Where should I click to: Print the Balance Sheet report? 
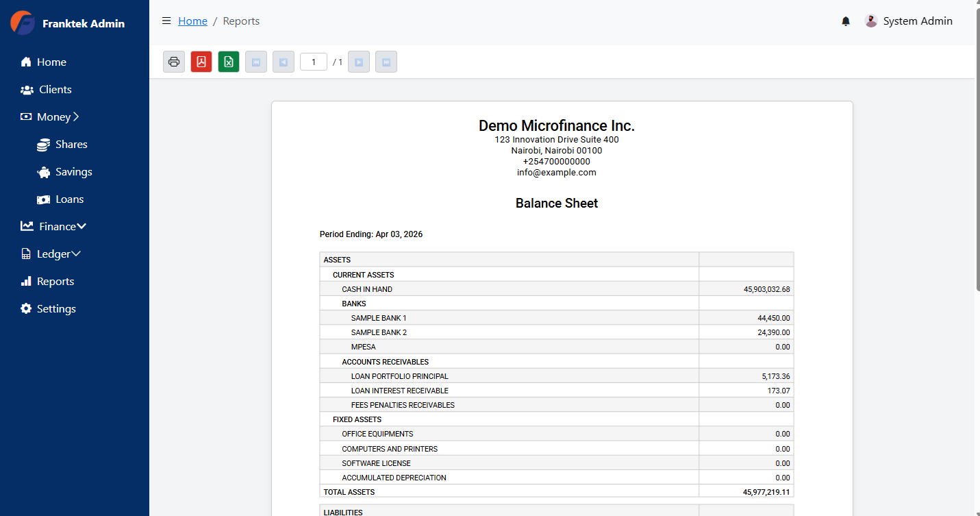[173, 61]
